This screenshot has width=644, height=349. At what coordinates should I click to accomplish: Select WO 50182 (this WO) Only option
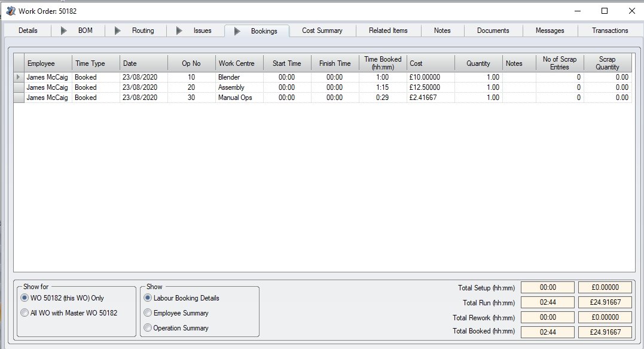pyautogui.click(x=25, y=298)
